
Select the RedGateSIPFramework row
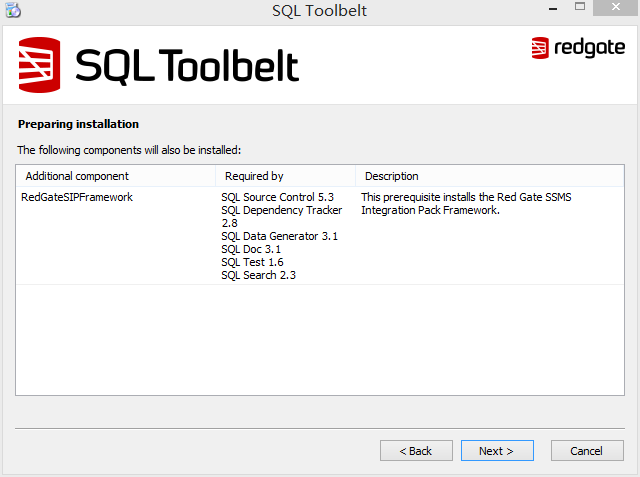click(x=320, y=236)
